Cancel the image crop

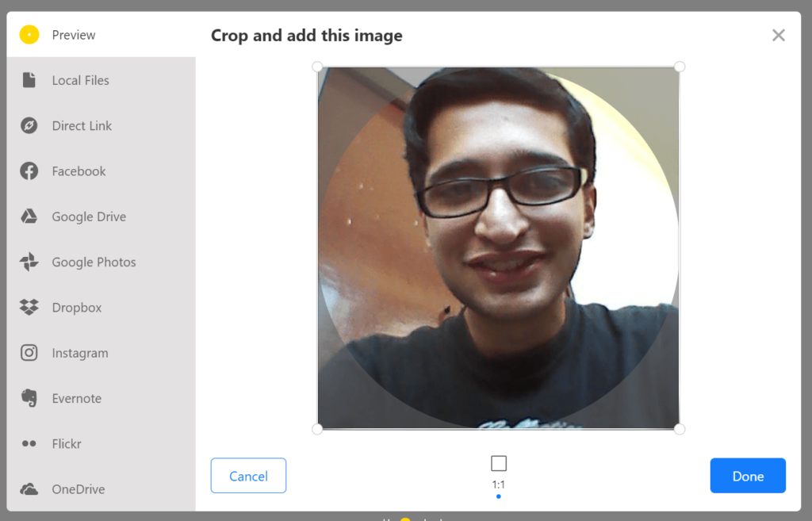pos(248,476)
